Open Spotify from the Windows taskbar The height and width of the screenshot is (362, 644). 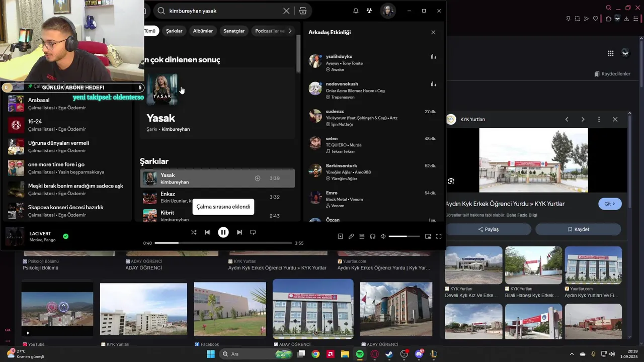coord(360,354)
